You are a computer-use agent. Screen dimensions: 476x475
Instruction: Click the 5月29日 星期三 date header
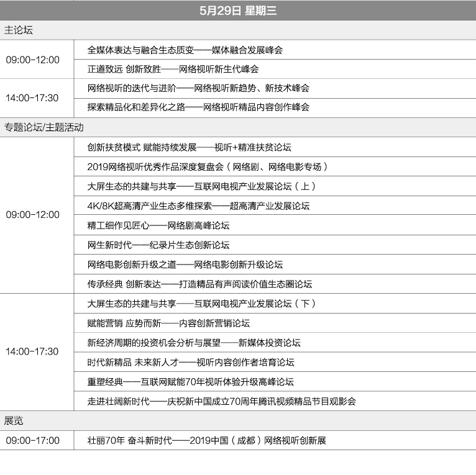(238, 11)
